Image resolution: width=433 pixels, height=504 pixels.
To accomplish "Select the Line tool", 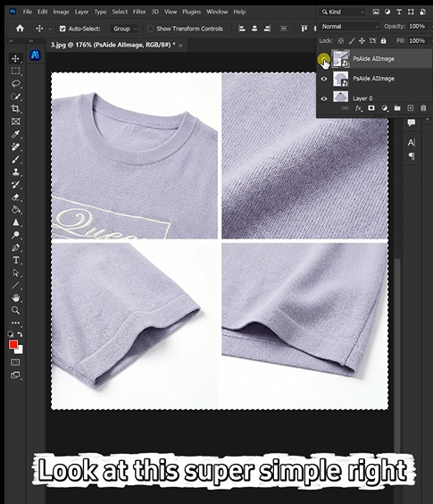I will pyautogui.click(x=15, y=285).
